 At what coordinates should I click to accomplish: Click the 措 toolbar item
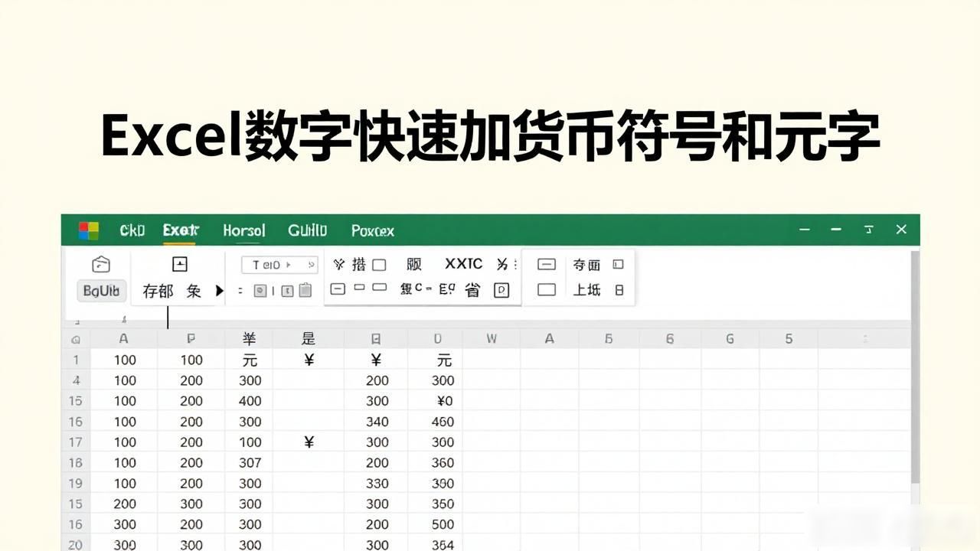359,265
